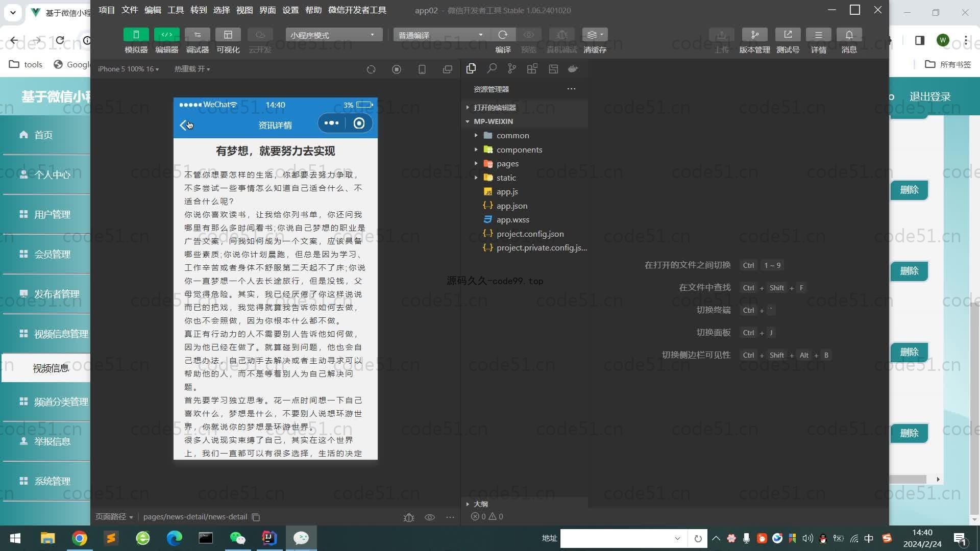Open the iPhone 5 device dropdown
The height and width of the screenshot is (551, 980).
pyautogui.click(x=128, y=69)
